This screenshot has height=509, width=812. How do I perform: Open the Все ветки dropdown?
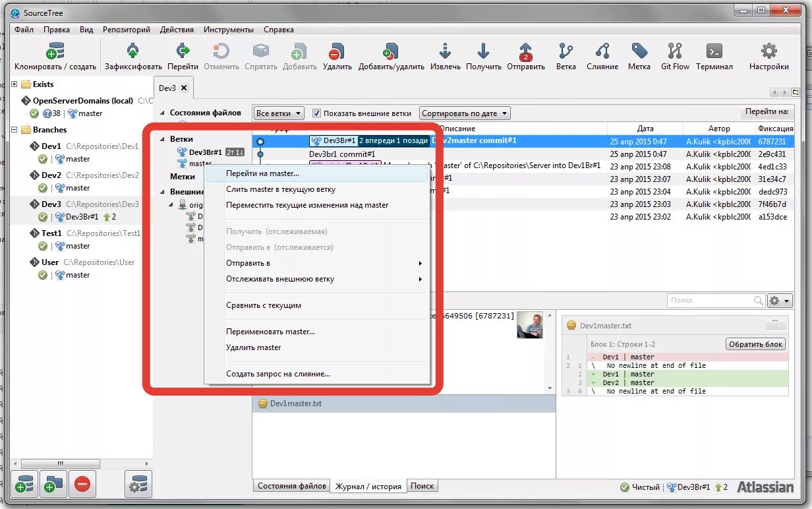pyautogui.click(x=279, y=113)
